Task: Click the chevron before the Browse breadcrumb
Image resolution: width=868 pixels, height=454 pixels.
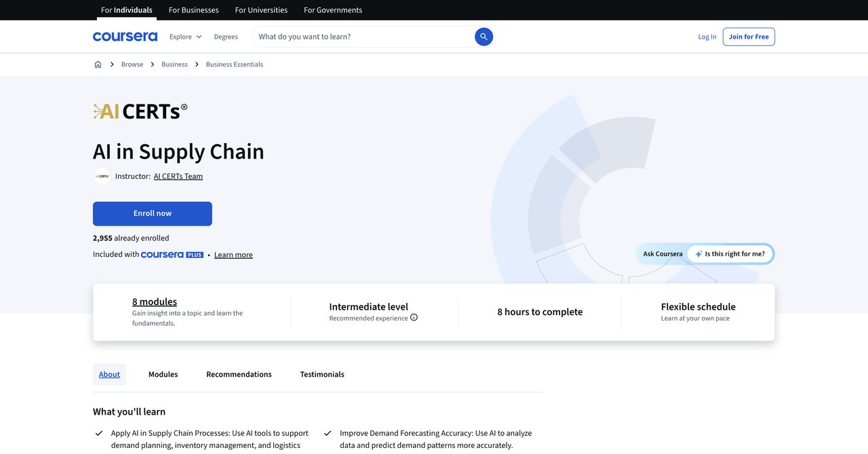Action: pyautogui.click(x=112, y=64)
